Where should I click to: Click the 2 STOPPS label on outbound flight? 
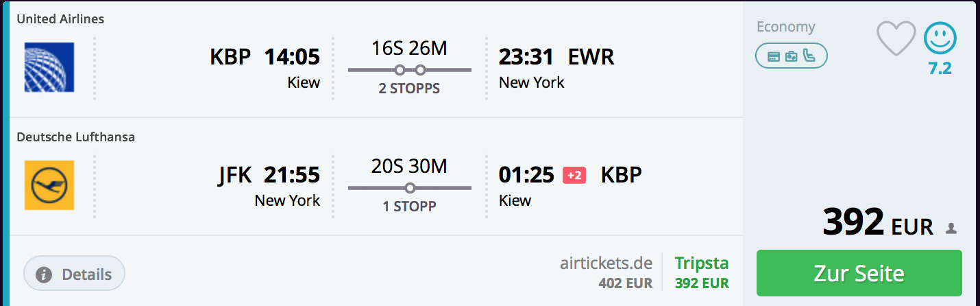409,89
